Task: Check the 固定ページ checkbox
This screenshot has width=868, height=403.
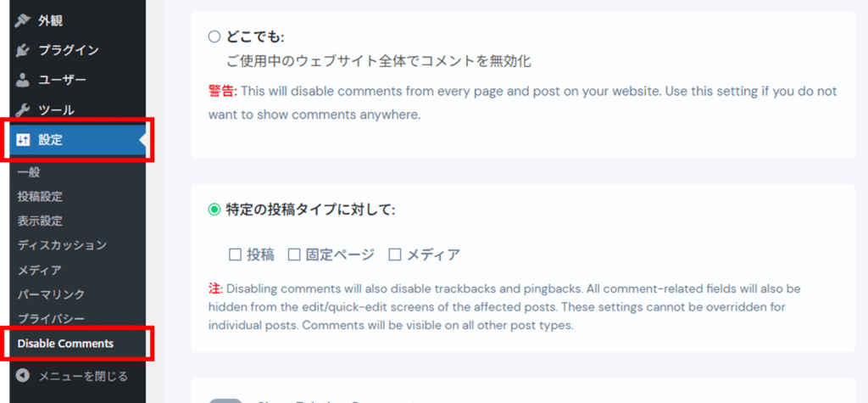Action: 294,255
